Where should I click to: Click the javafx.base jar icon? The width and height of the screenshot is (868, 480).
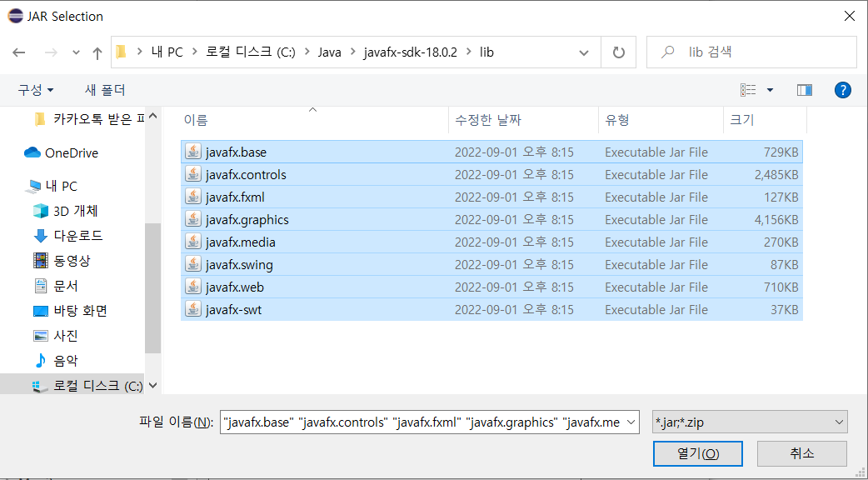pos(192,152)
